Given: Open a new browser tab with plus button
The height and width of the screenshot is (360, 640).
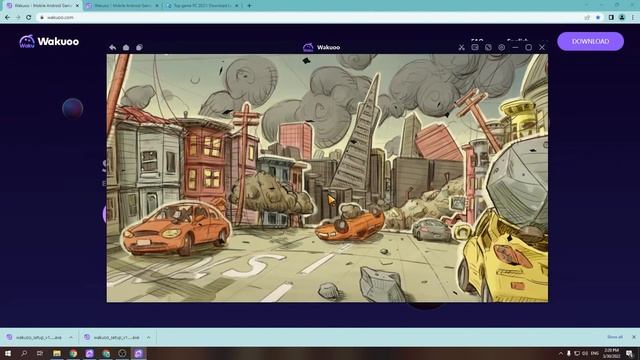Looking at the screenshot, I should (x=249, y=6).
